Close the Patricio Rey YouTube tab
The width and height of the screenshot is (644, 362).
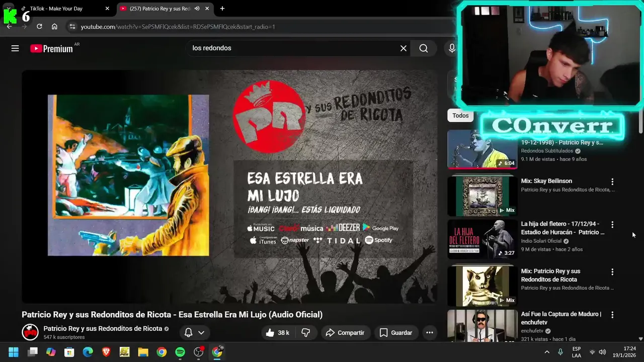click(207, 9)
